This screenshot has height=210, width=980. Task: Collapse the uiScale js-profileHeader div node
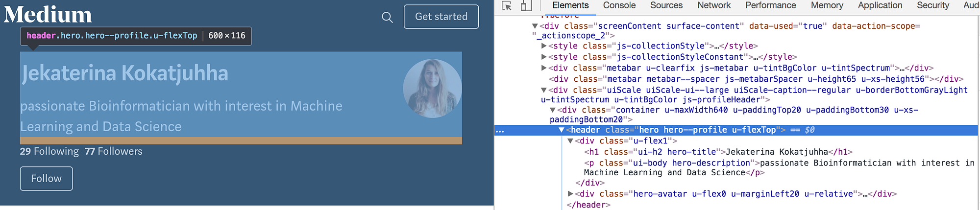(544, 90)
